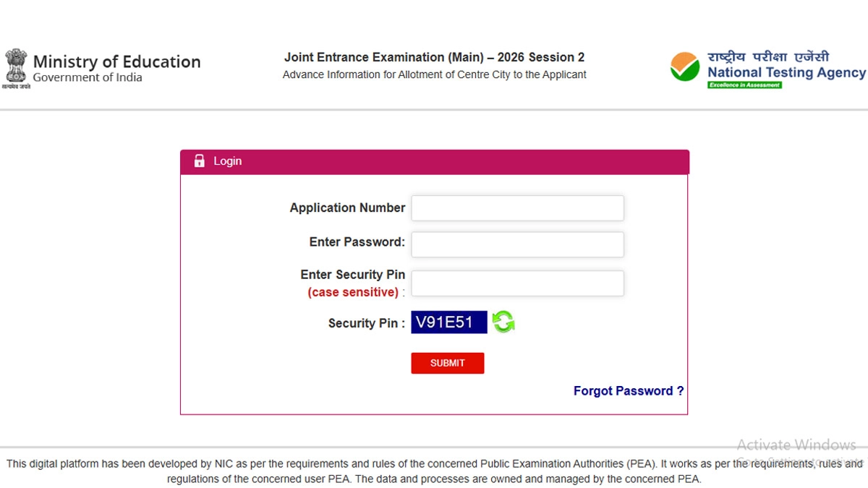
Task: Click the padlock icon beside Login
Action: [199, 160]
